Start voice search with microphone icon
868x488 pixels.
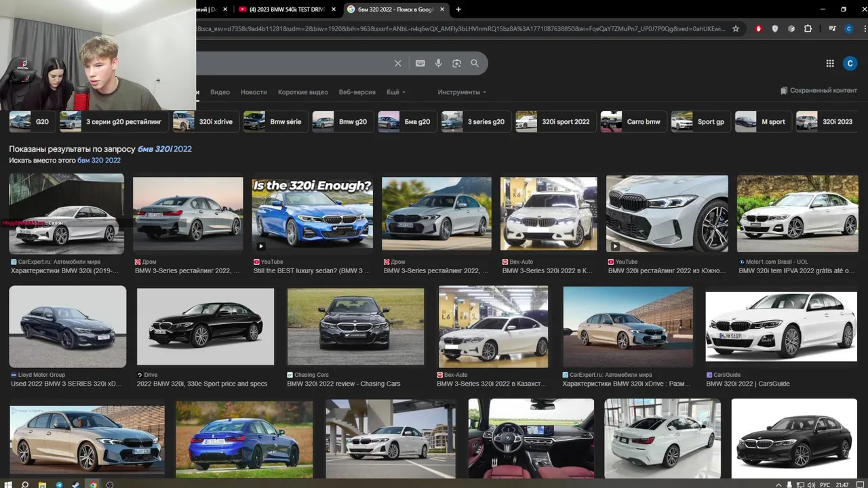(x=439, y=63)
